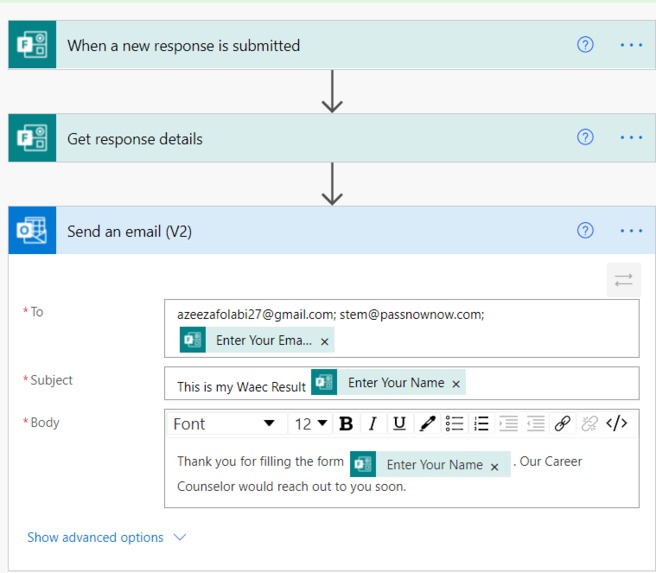Click the Outlook icon on Send an email step
The height and width of the screenshot is (573, 656).
point(32,230)
